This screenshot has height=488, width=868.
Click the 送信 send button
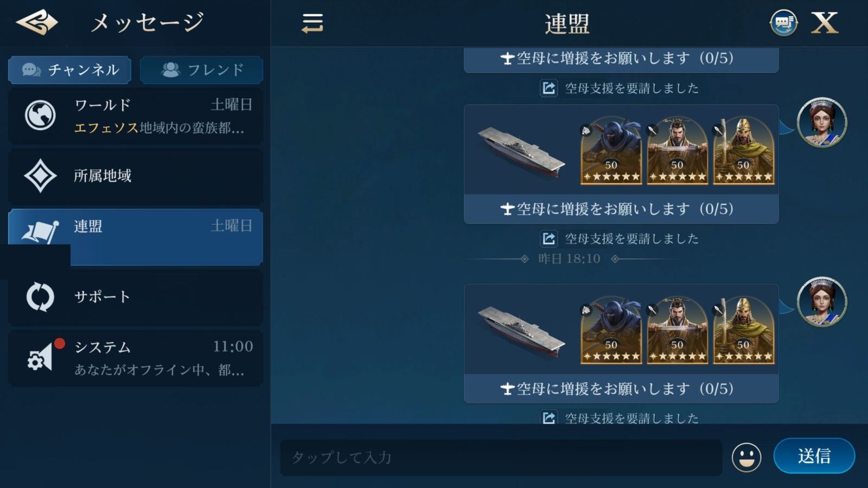[814, 456]
